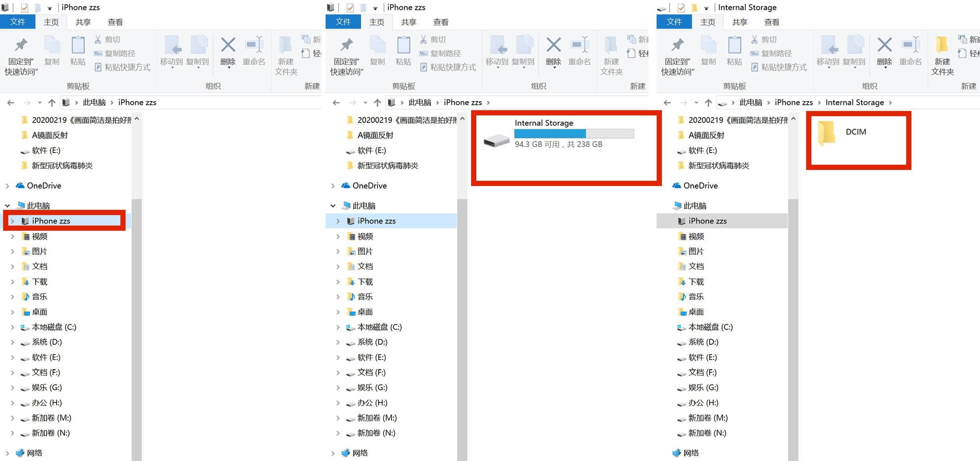Click Back arrow in left window

pos(11,103)
